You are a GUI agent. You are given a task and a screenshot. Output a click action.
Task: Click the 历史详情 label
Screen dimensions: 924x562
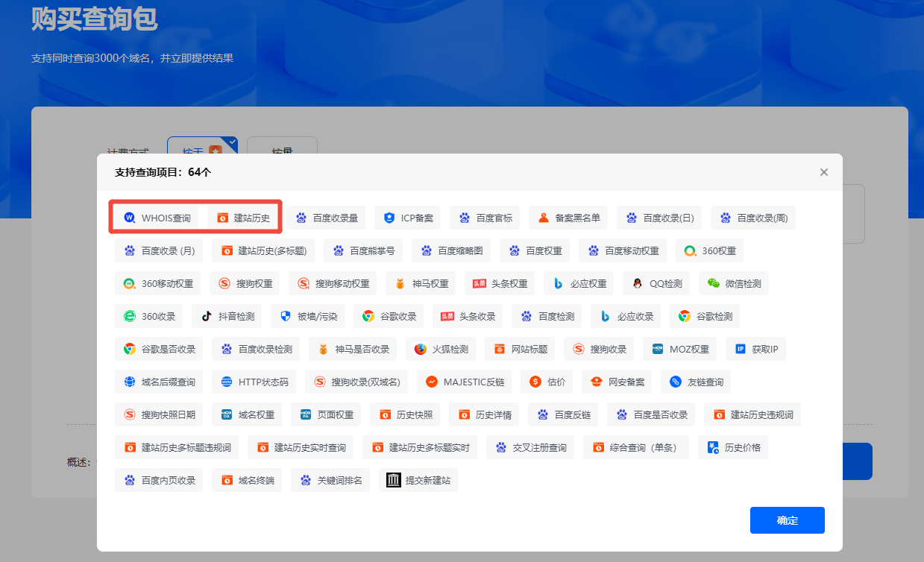tap(494, 415)
